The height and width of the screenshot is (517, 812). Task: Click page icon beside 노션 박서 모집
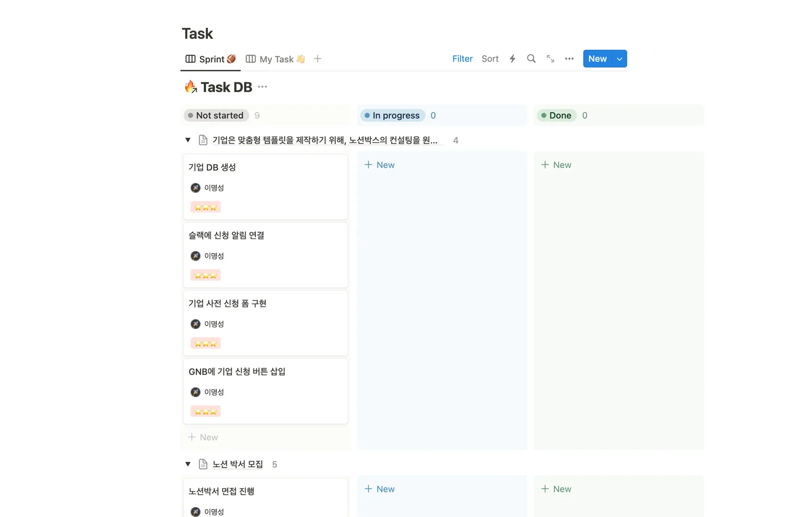pos(203,464)
